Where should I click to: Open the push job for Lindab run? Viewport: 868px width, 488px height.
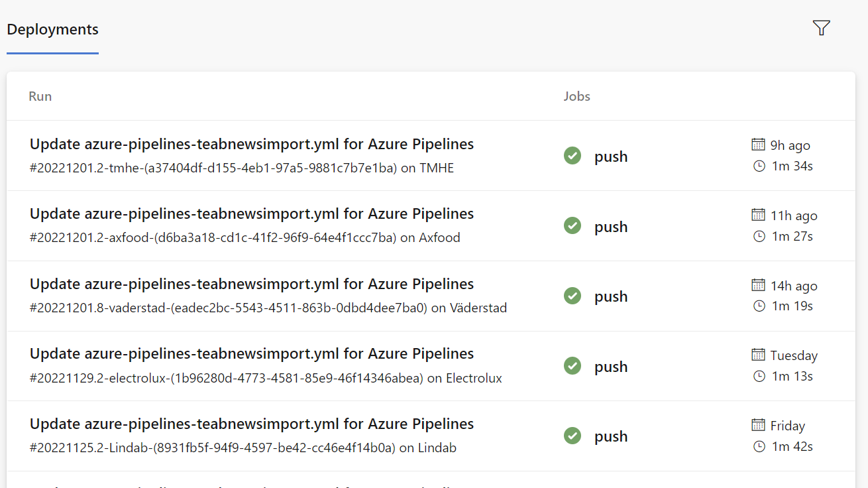(611, 436)
